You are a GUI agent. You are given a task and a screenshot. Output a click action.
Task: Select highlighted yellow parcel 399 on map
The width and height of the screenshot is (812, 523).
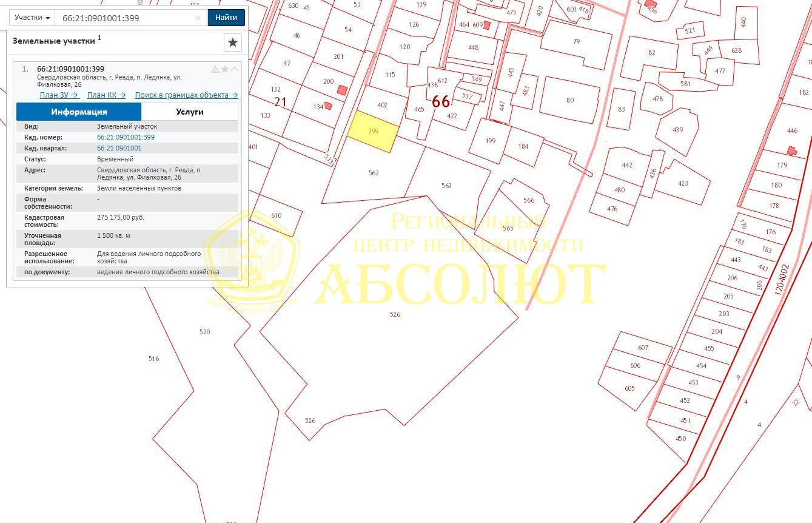point(374,131)
